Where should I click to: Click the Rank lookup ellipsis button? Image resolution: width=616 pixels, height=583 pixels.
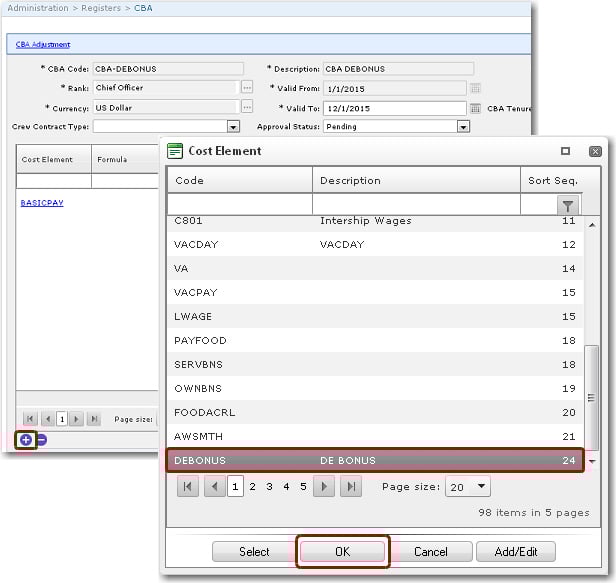click(247, 88)
